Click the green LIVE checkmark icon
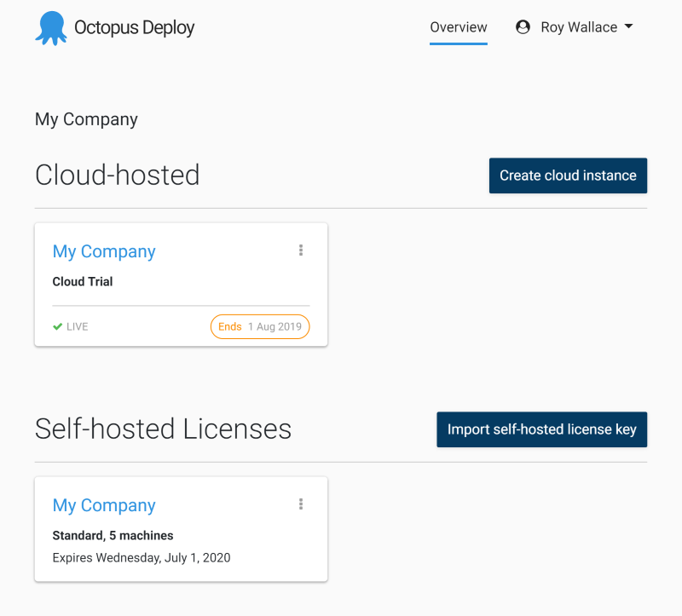Viewport: 682px width, 616px height. 57,325
